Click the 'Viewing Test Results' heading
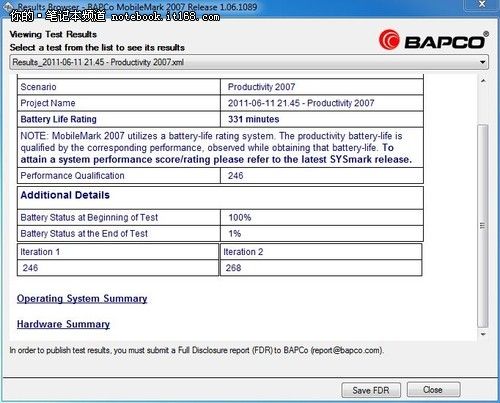Image resolution: width=500 pixels, height=403 pixels. click(x=53, y=34)
